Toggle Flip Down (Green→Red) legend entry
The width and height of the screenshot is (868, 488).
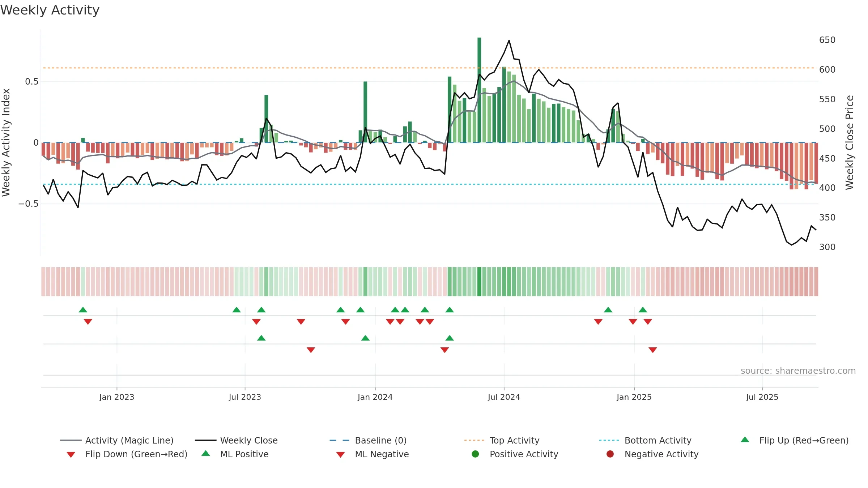(127, 454)
